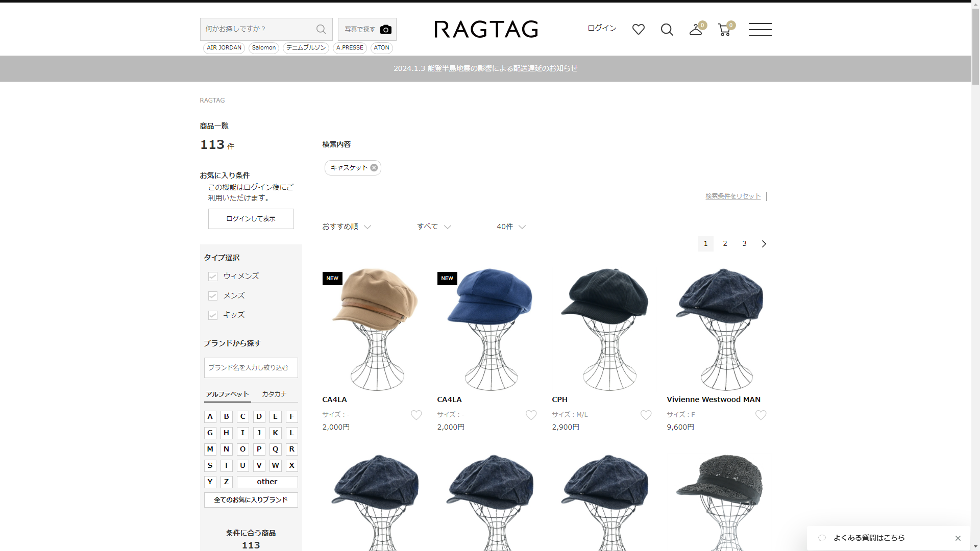Toggle the キッズ checkbox
Viewport: 980px width, 551px height.
click(x=213, y=315)
